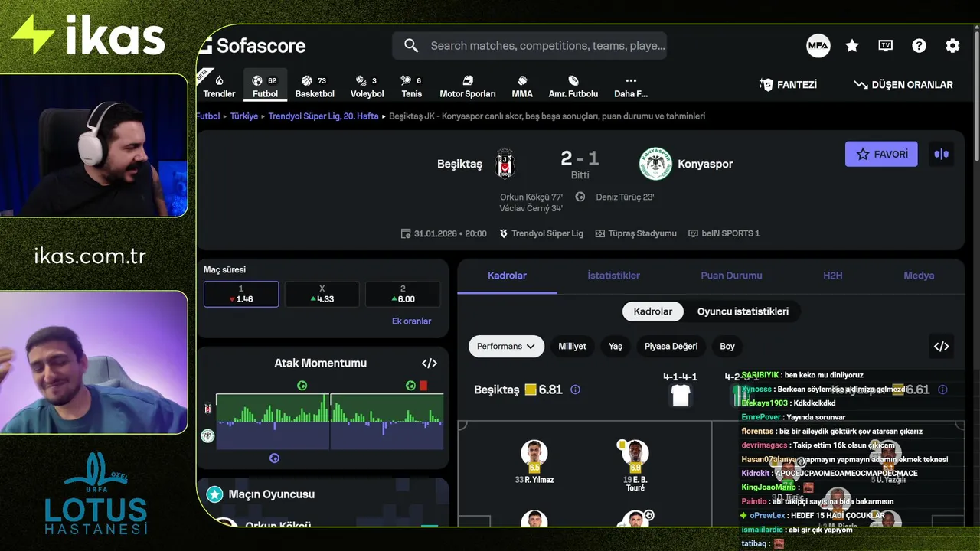Click the Deniz Türüç 23' scorer text
Image resolution: width=980 pixels, height=551 pixels.
point(625,197)
